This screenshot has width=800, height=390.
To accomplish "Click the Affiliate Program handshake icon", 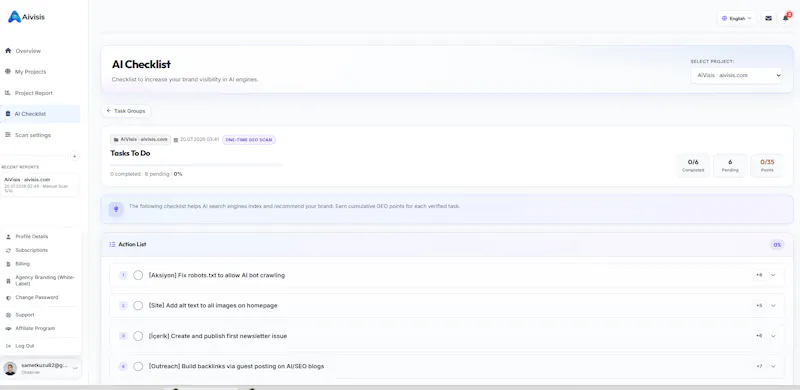I will click(x=8, y=329).
